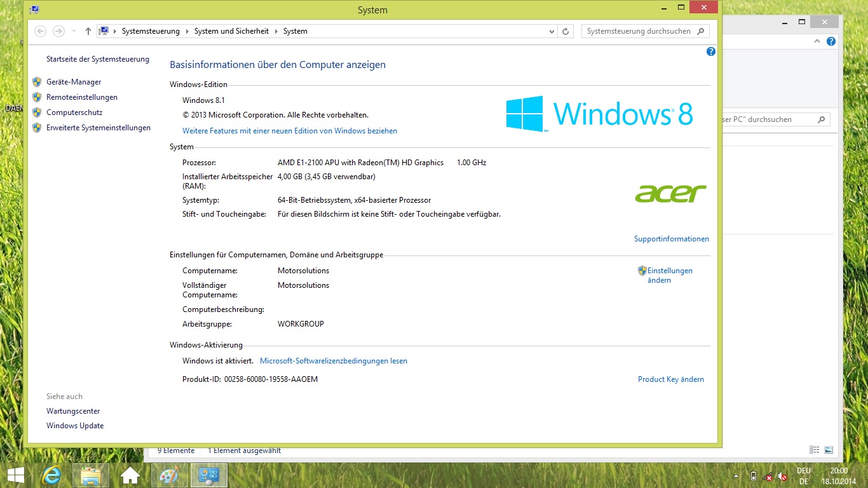Click the muted volume icon in tray

783,476
